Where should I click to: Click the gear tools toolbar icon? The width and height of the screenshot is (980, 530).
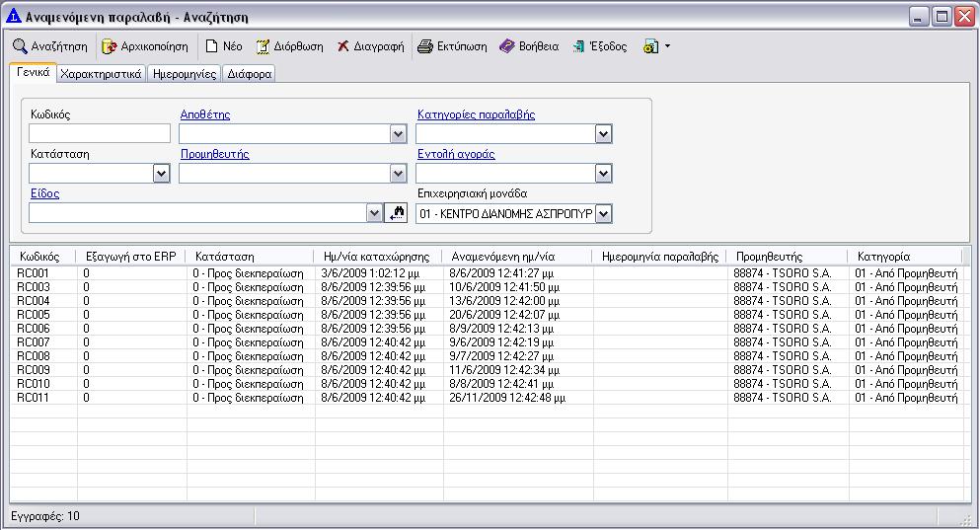(650, 46)
